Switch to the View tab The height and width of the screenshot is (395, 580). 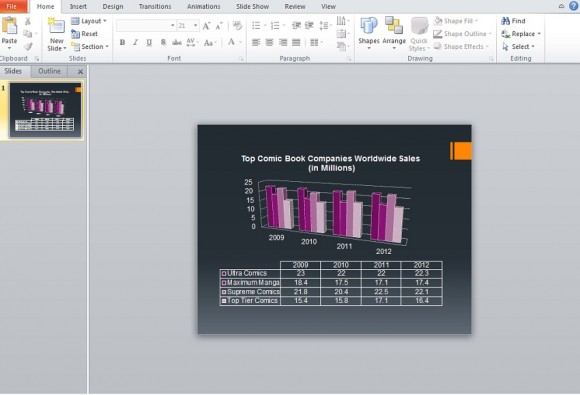pyautogui.click(x=328, y=7)
